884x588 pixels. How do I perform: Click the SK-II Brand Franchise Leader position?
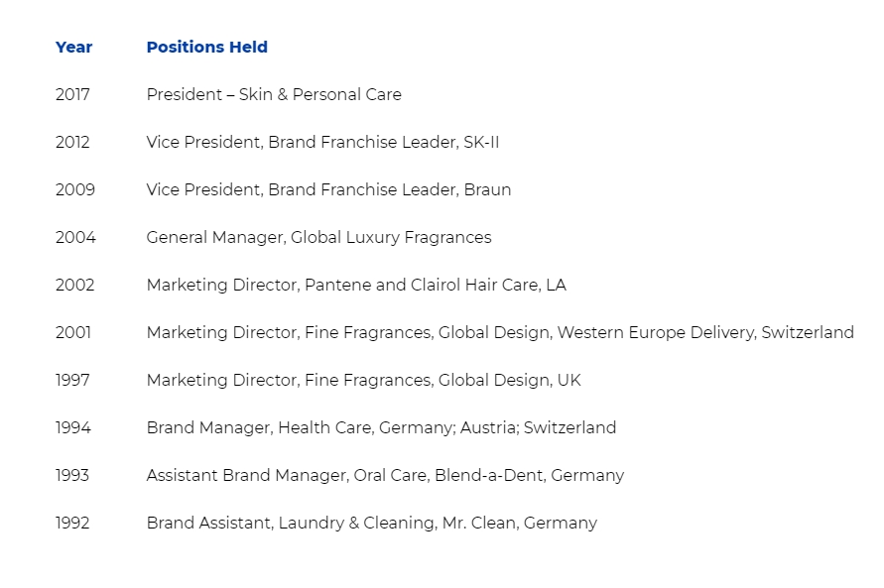[x=323, y=142]
